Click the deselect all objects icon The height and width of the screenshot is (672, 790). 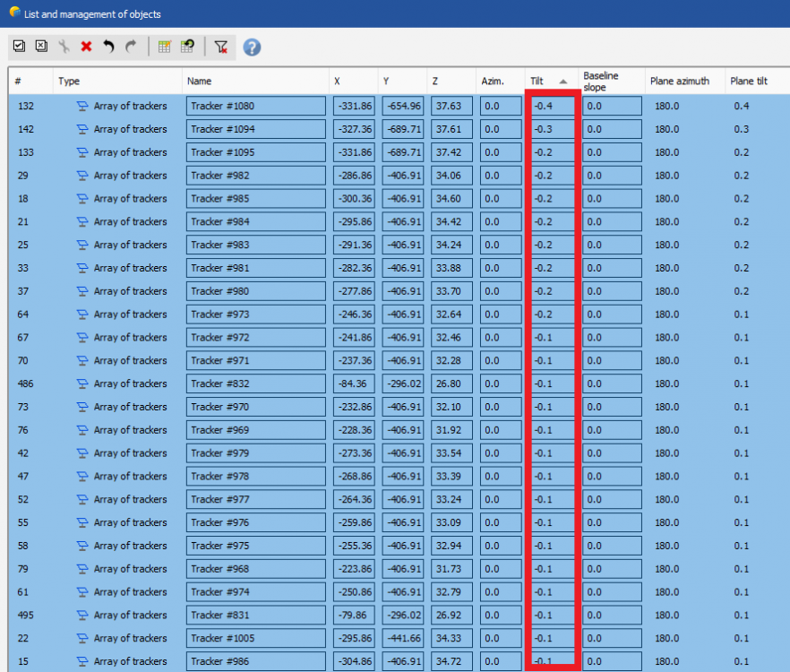pyautogui.click(x=41, y=47)
